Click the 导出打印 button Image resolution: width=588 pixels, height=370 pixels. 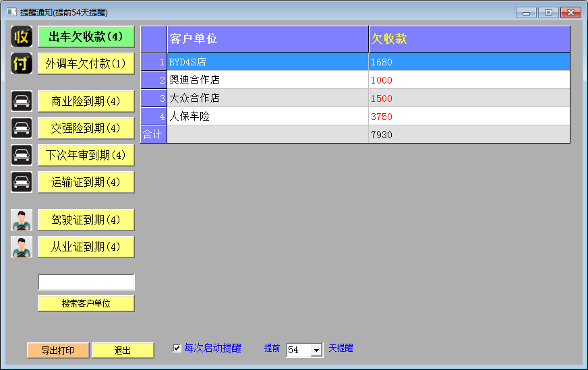[58, 350]
